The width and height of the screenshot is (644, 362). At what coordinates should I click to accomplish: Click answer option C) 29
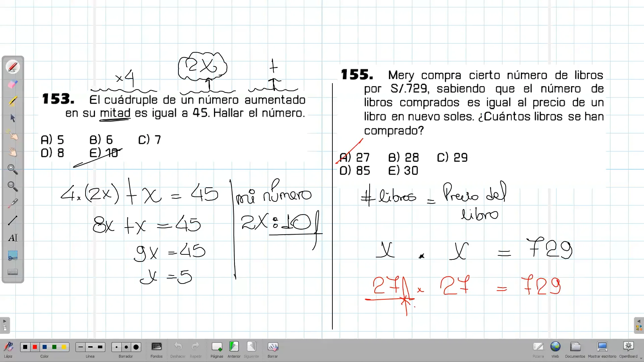point(452,158)
